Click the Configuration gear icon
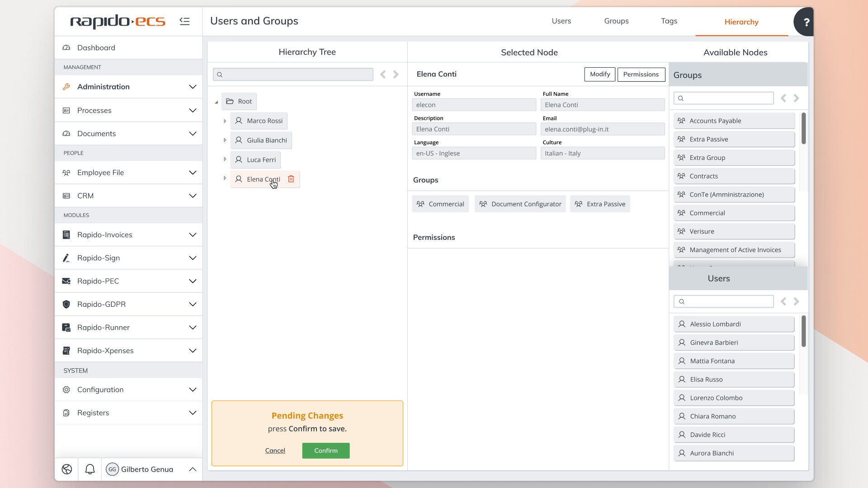The image size is (868, 488). point(66,389)
